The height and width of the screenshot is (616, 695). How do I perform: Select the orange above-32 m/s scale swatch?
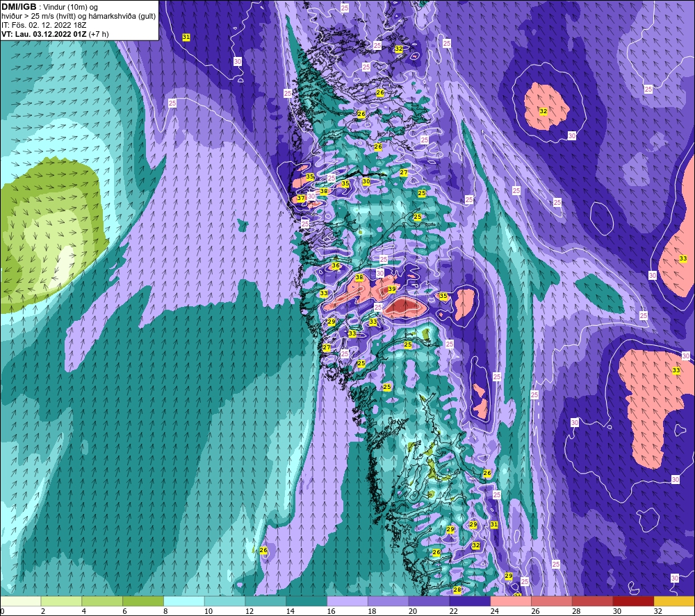click(674, 601)
